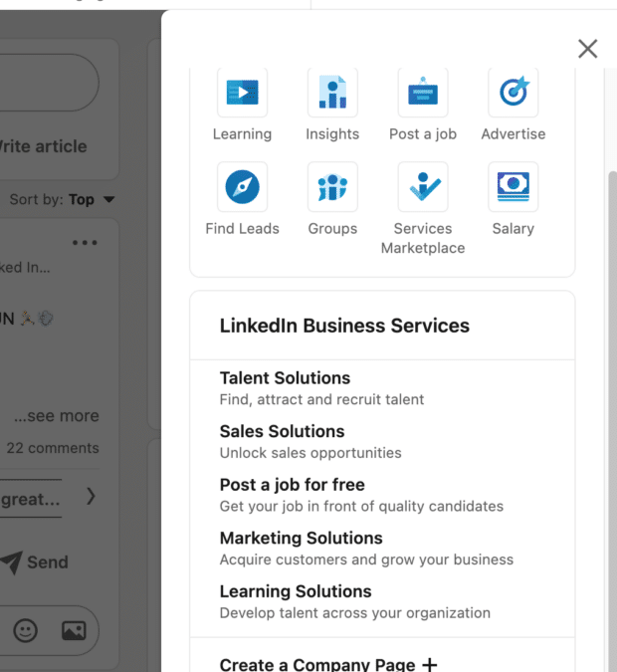Click 'Find, attract and recruit talent' text
The width and height of the screenshot is (617, 672).
pos(321,399)
